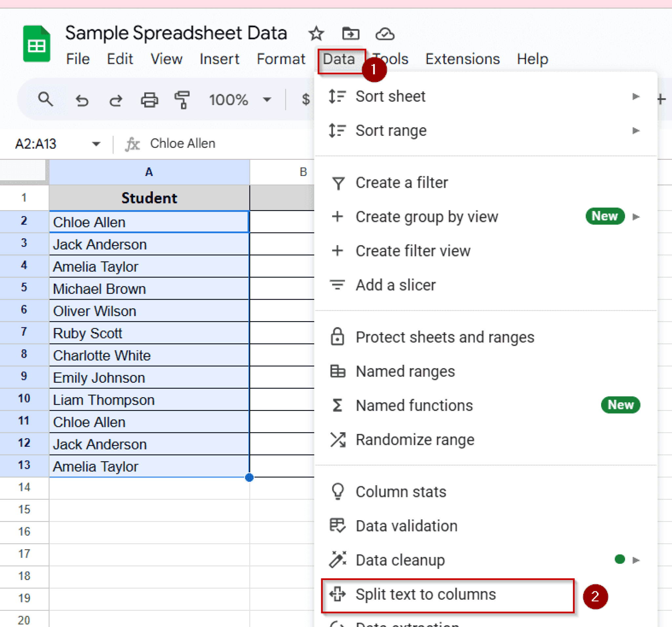Click the paint format tool
The height and width of the screenshot is (627, 672).
(181, 100)
